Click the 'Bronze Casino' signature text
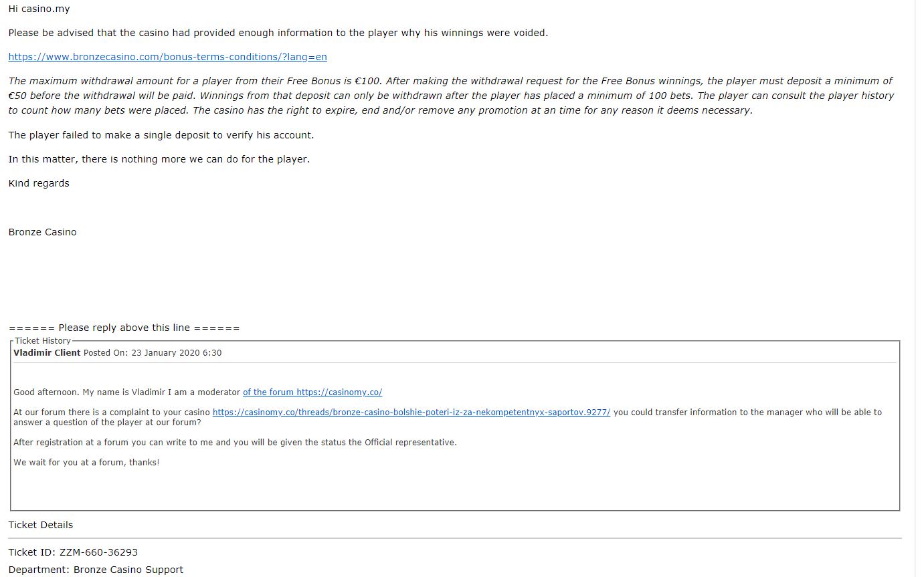 (42, 232)
